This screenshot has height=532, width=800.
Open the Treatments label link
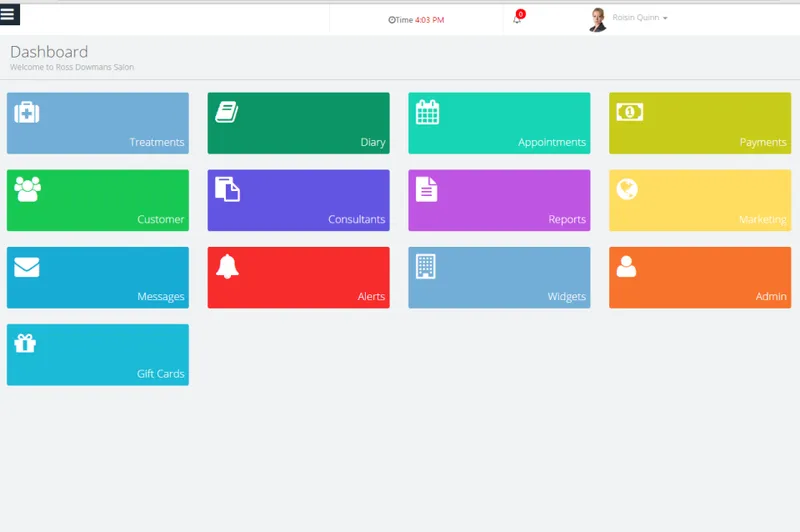[x=157, y=142]
